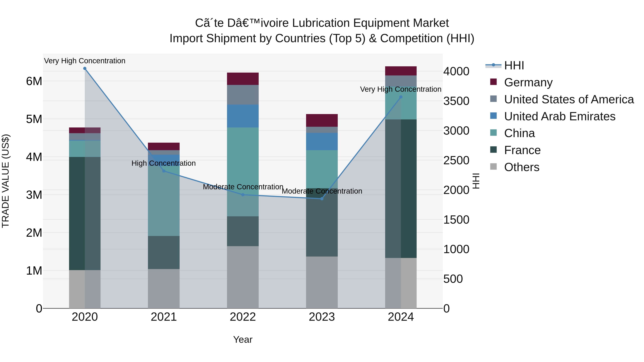Click the United Arab Emirates segment in 2023
Image resolution: width=644 pixels, height=362 pixels.
click(322, 141)
